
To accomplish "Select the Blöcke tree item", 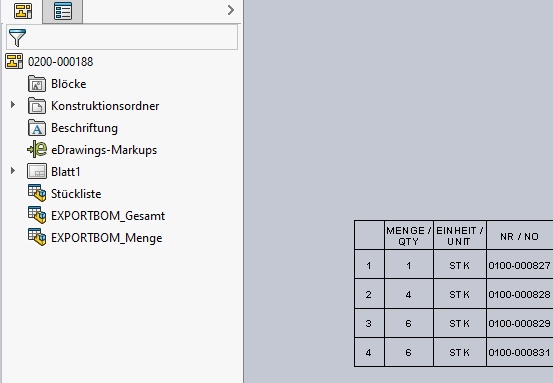I will coord(69,84).
